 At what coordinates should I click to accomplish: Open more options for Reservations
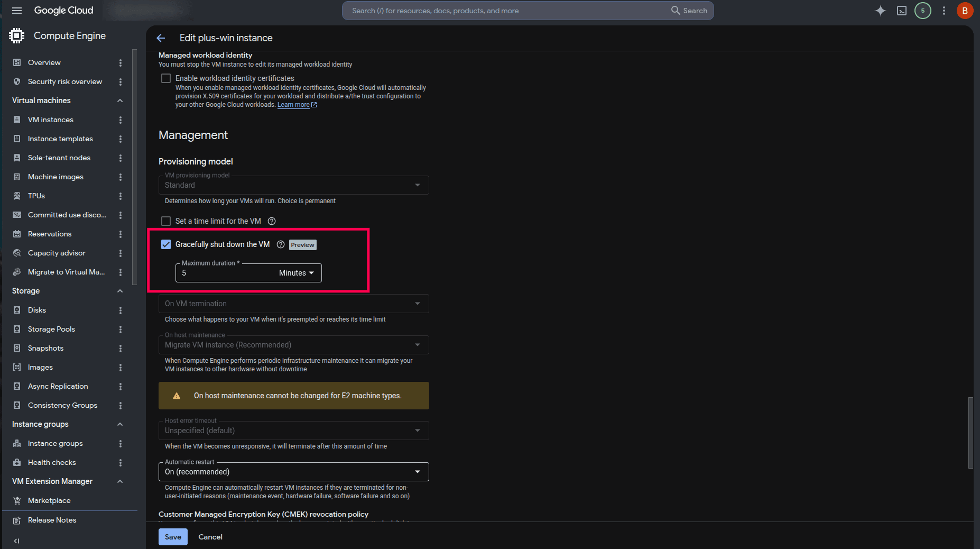click(x=121, y=234)
